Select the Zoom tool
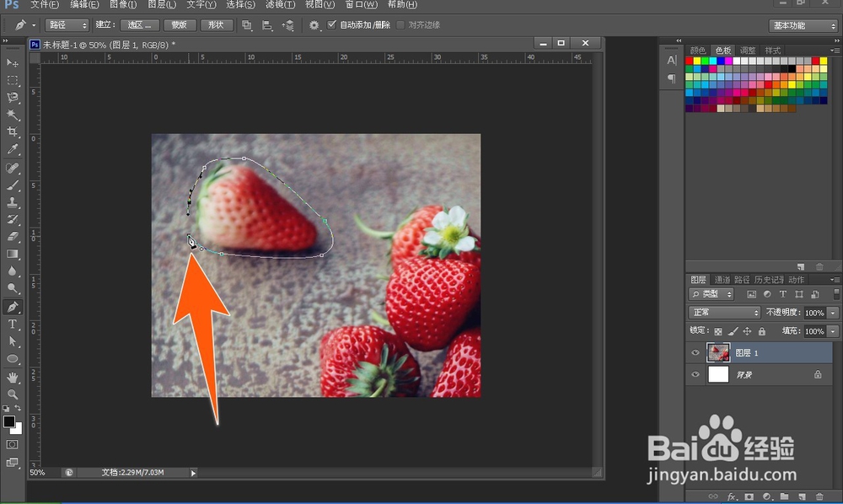The height and width of the screenshot is (504, 843). tap(13, 394)
